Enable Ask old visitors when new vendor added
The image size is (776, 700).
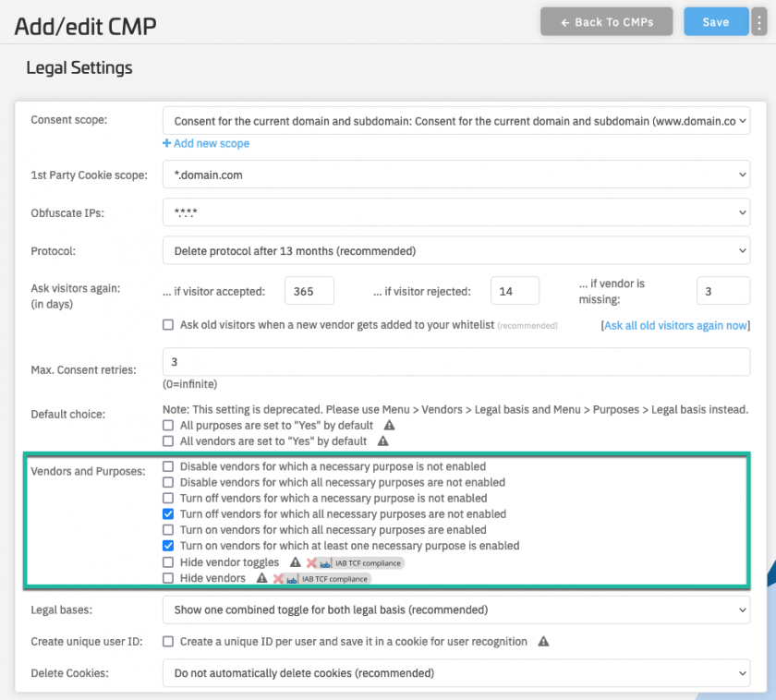pos(168,325)
